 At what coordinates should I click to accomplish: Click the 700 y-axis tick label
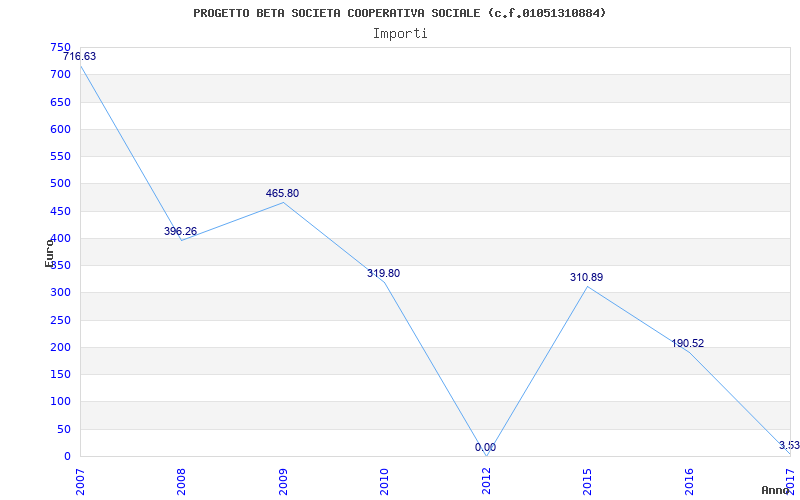[60, 74]
